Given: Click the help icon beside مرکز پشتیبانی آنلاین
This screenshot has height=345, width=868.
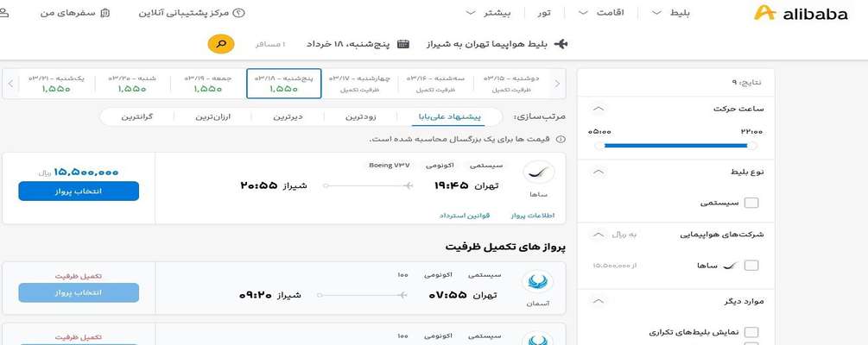Looking at the screenshot, I should [x=238, y=12].
